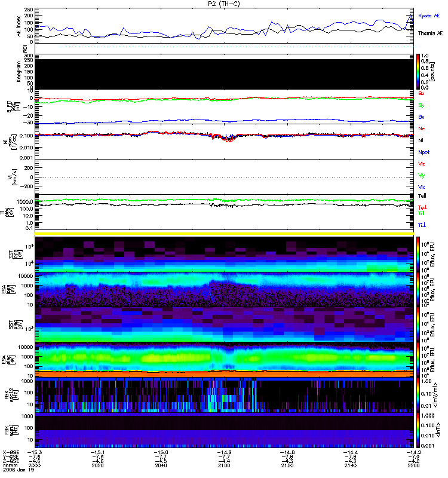Click the SST ion Eflux color bar

418,255
